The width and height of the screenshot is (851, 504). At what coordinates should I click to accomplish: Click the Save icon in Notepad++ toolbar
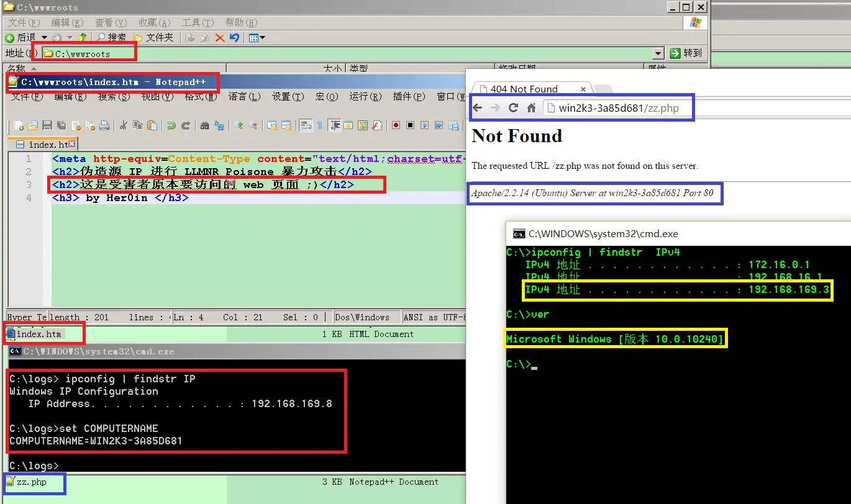[47, 125]
